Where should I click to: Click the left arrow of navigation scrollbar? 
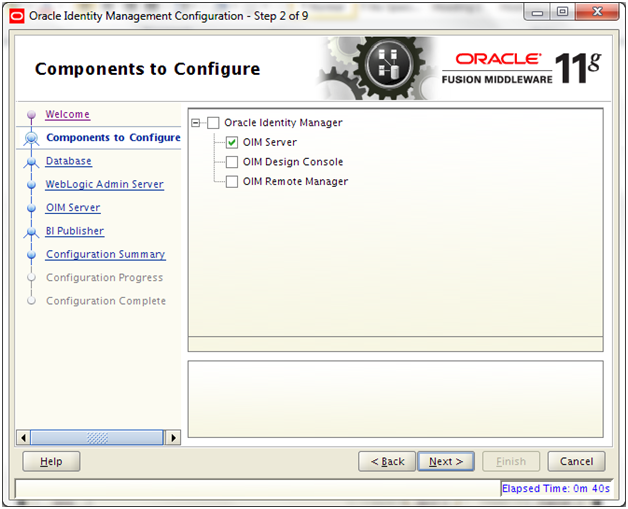[23, 438]
